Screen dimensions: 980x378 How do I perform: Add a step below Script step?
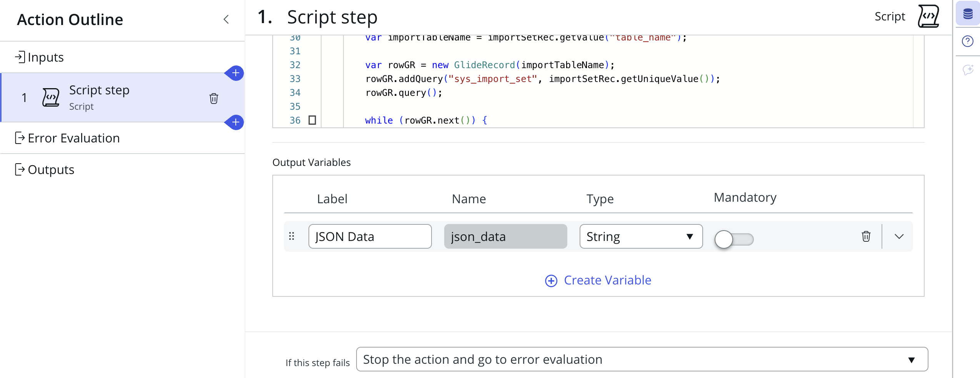(235, 122)
